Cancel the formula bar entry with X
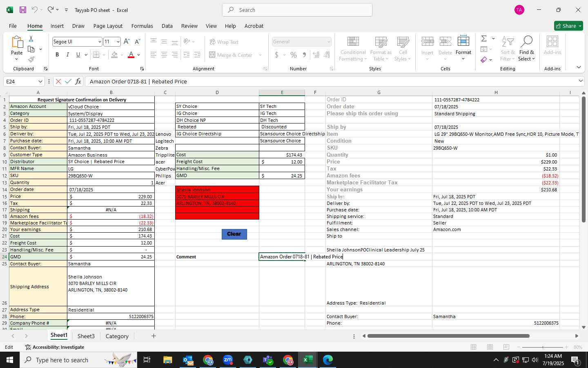The width and height of the screenshot is (588, 368). 58,81
